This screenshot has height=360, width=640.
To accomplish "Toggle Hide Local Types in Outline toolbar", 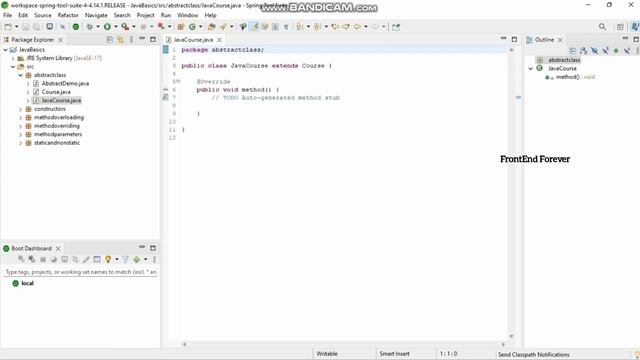I will tap(627, 51).
